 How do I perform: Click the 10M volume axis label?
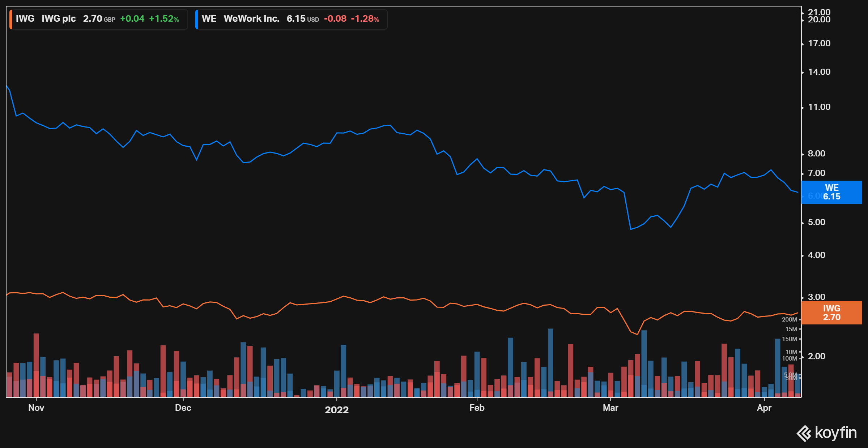[x=791, y=352]
